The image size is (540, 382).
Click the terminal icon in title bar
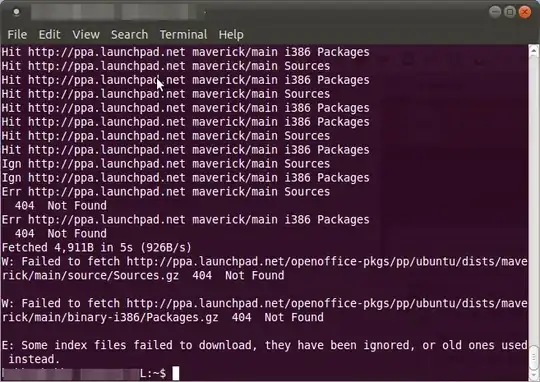click(16, 12)
